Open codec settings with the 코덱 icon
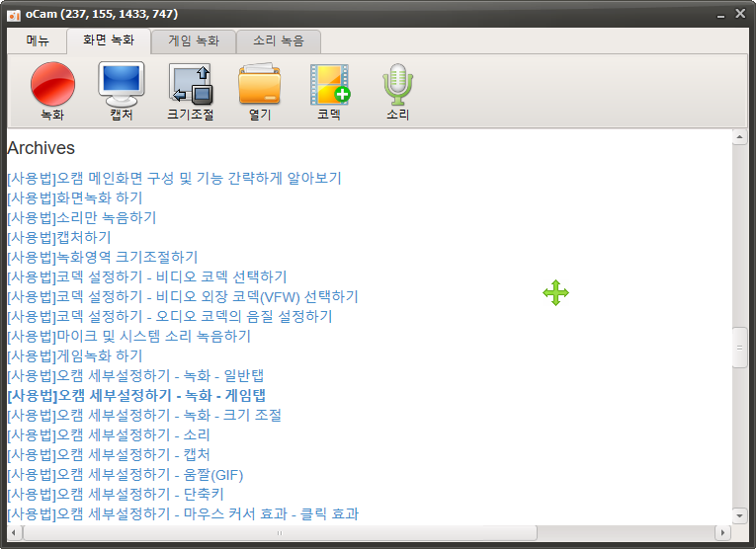This screenshot has width=756, height=549. pyautogui.click(x=329, y=91)
